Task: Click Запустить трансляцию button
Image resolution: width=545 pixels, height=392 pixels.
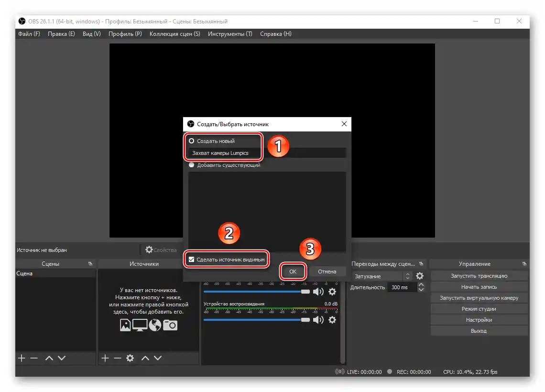Action: point(479,276)
